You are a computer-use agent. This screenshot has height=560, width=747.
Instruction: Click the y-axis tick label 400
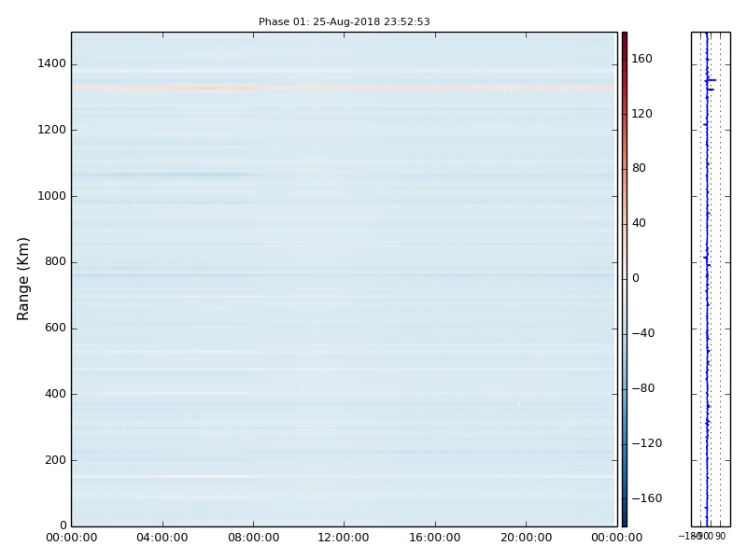pos(55,394)
